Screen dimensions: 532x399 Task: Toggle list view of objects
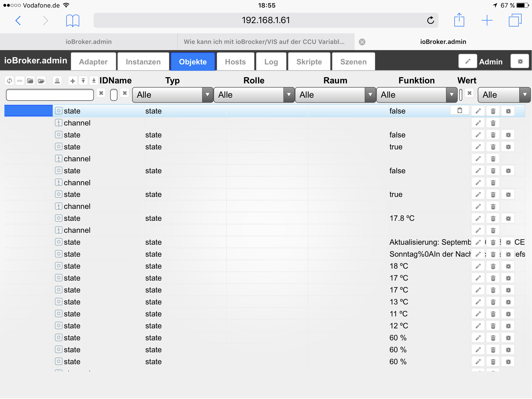coord(20,81)
